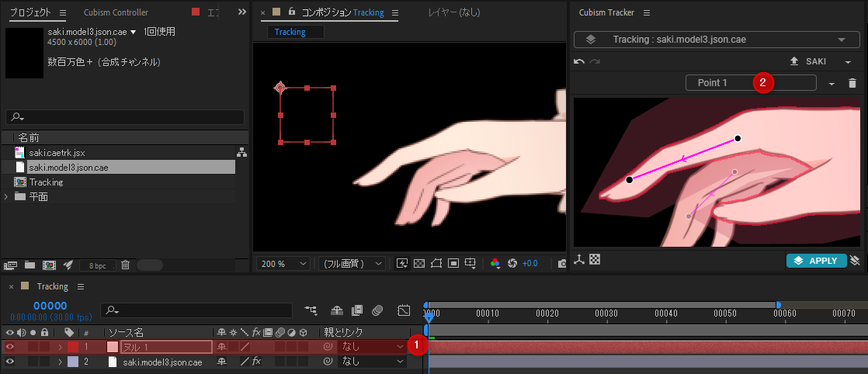Toggle visibility of saki.model3.json.cae layer

coord(10,362)
